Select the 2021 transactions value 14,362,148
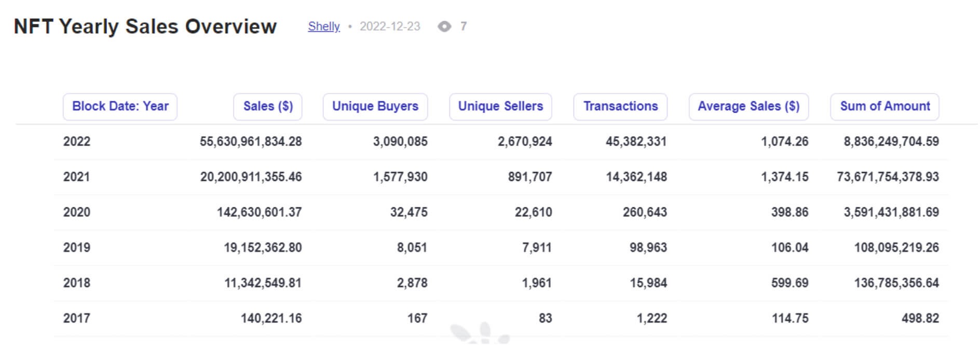 pos(636,177)
